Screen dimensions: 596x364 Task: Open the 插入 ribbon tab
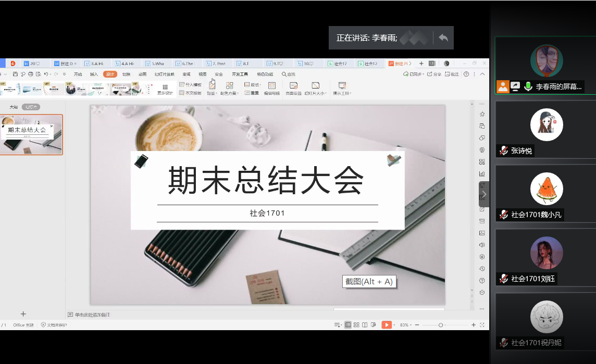(94, 74)
